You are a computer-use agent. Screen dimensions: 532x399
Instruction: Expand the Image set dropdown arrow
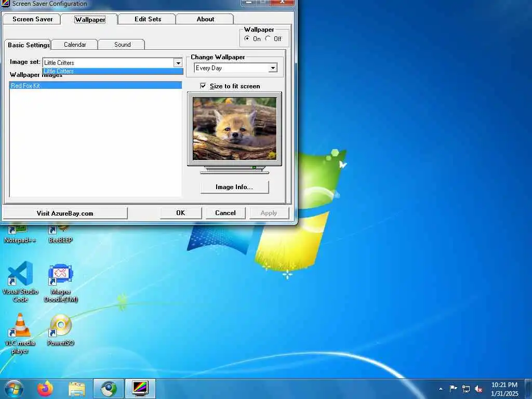pyautogui.click(x=178, y=63)
